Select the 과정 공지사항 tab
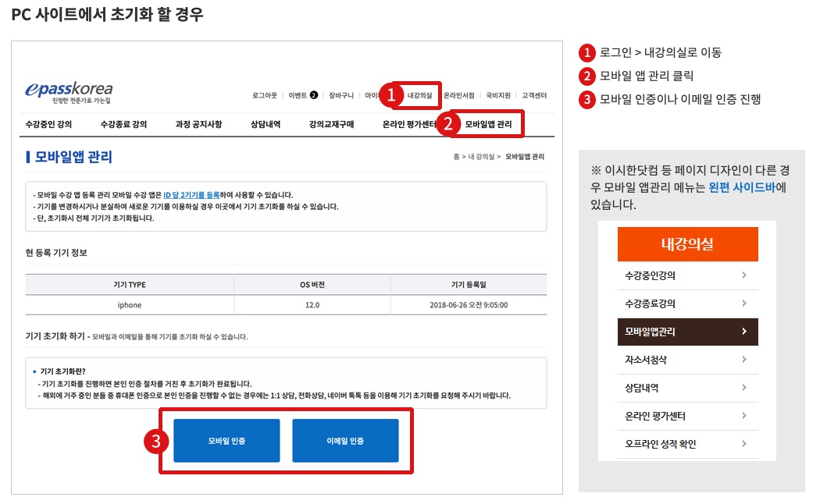This screenshot has height=504, width=820. pyautogui.click(x=198, y=124)
